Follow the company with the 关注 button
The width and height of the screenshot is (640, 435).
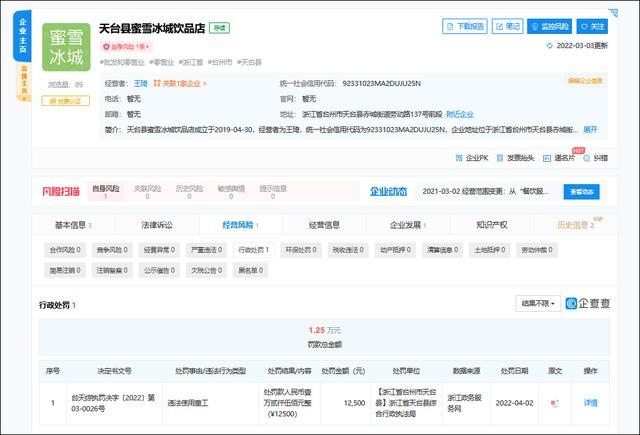pos(592,27)
